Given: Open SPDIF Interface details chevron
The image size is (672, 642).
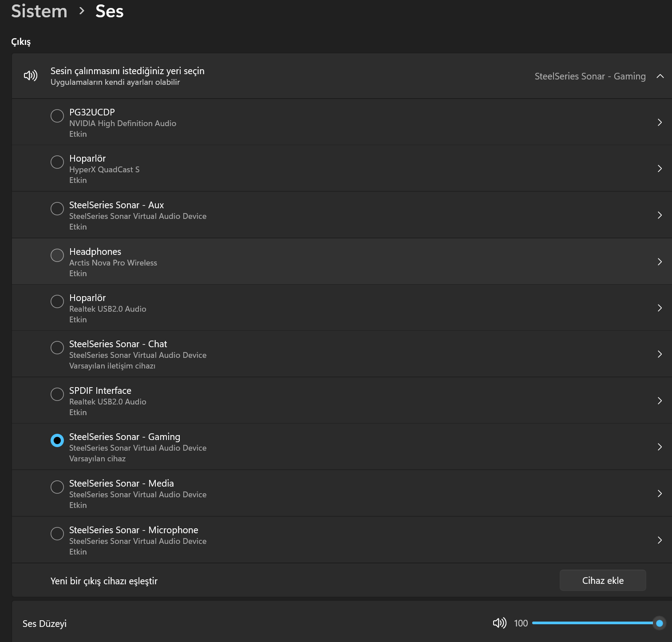Looking at the screenshot, I should coord(660,401).
